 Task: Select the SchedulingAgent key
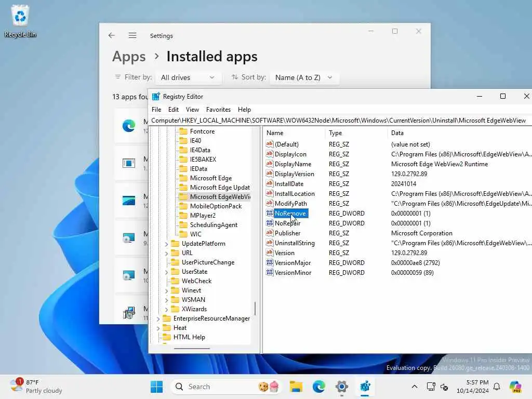pos(214,224)
